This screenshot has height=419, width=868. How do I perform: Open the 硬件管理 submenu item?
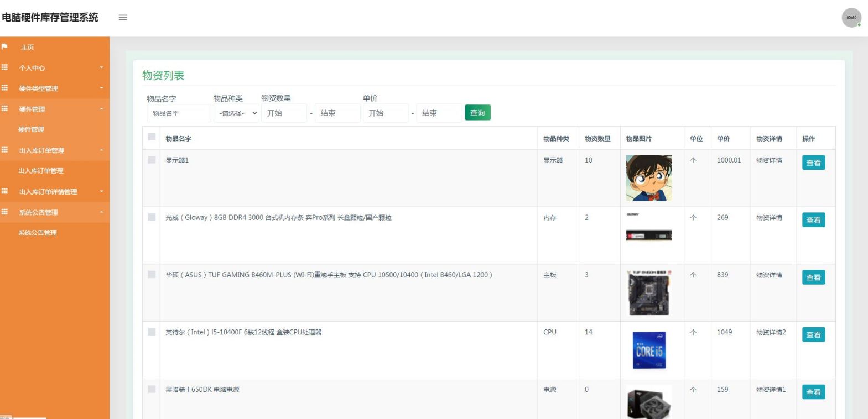31,129
